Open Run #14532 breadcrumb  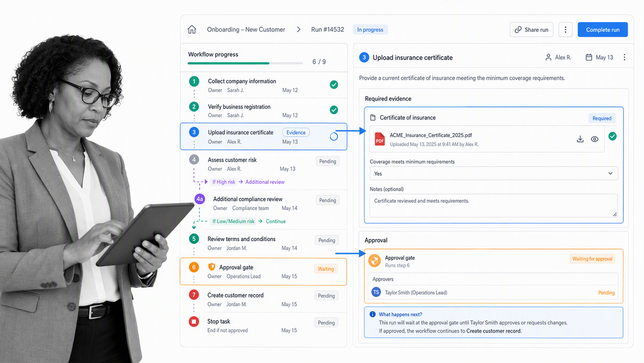pyautogui.click(x=328, y=30)
